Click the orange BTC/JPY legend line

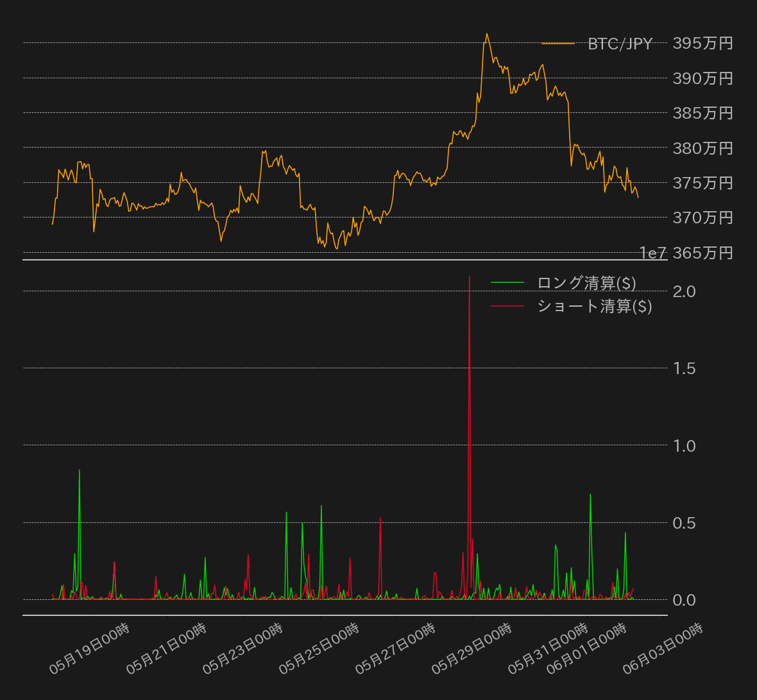557,44
